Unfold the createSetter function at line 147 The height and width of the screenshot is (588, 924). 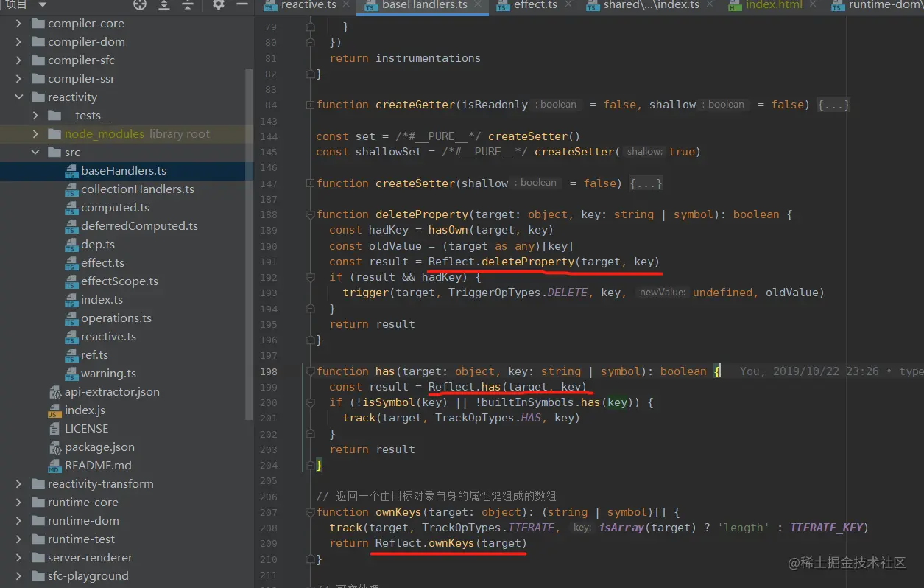311,183
